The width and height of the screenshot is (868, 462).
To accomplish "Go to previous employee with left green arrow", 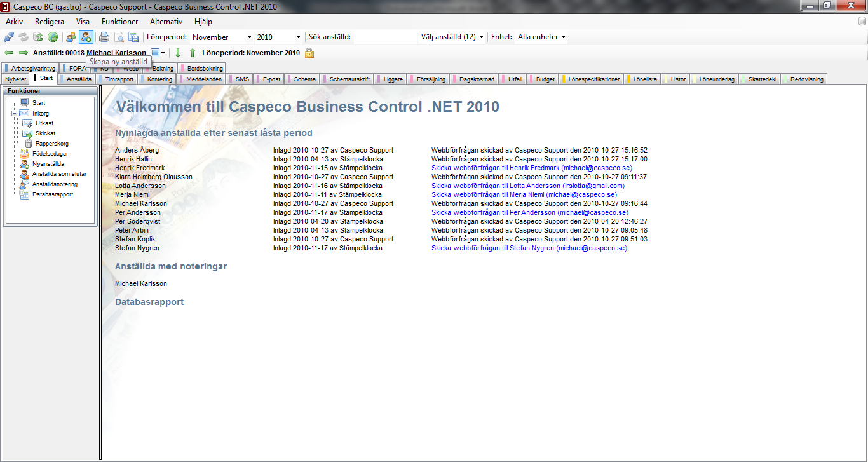I will click(9, 53).
